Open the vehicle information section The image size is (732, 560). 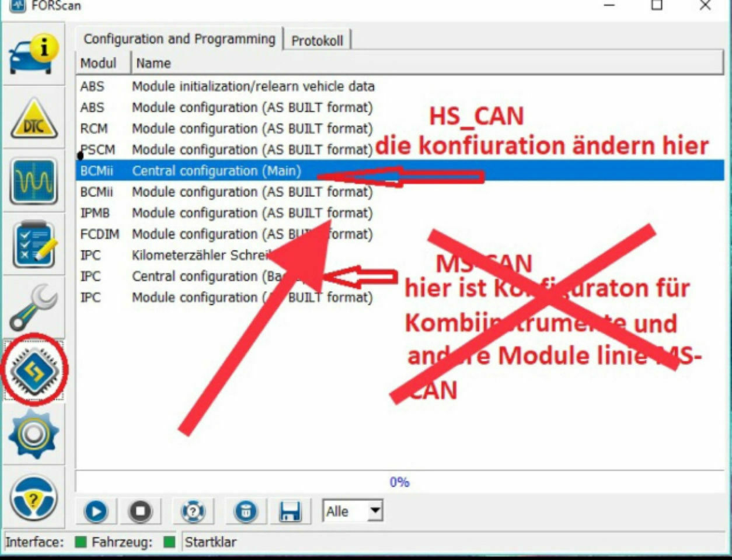[x=33, y=54]
